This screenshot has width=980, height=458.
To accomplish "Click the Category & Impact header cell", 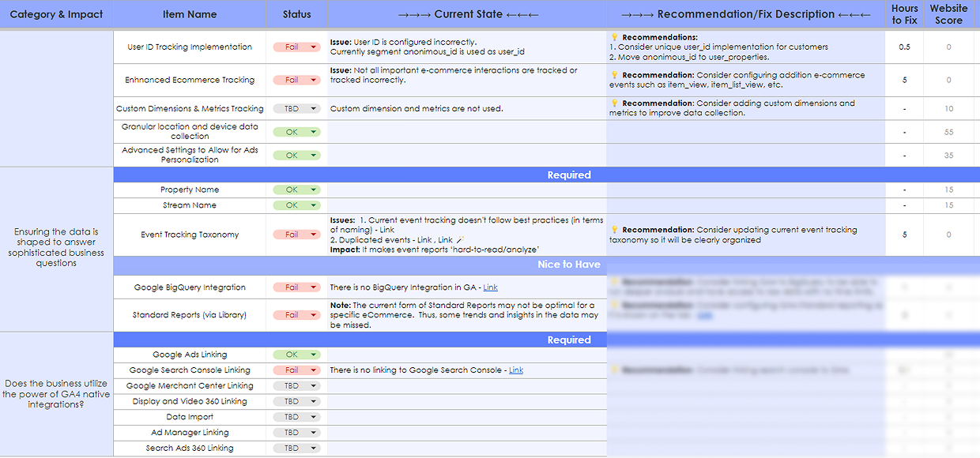I will coord(55,14).
